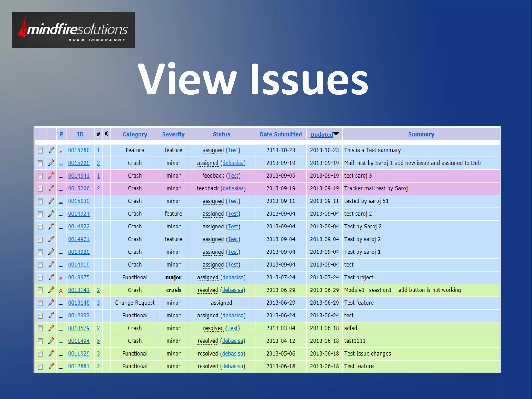Open edit pencil for issue 0015030

51,201
